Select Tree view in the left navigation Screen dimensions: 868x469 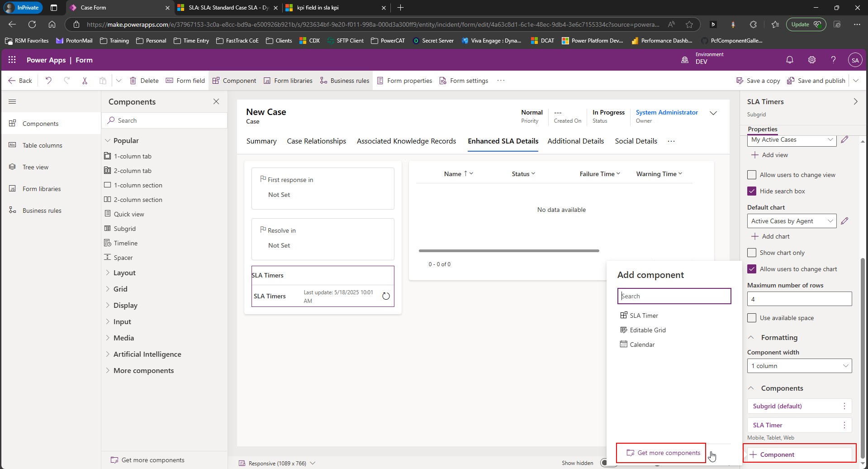pos(35,167)
